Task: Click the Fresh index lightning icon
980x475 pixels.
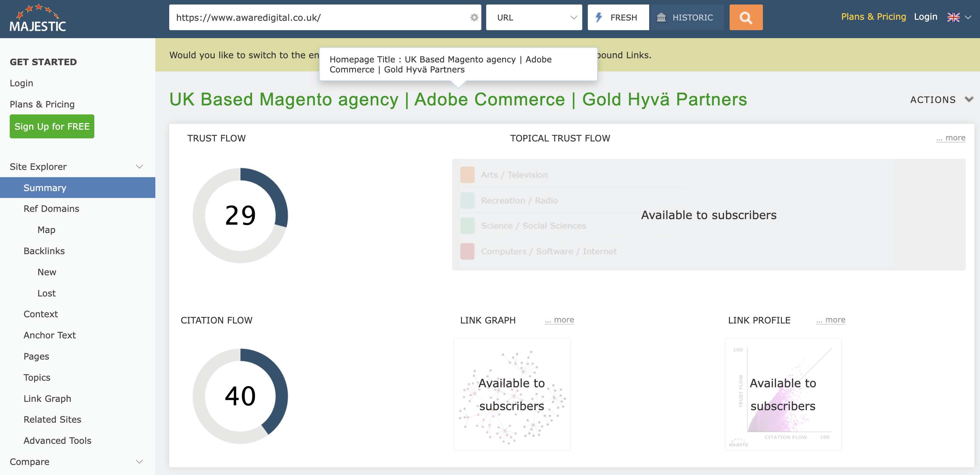Action: pos(599,17)
